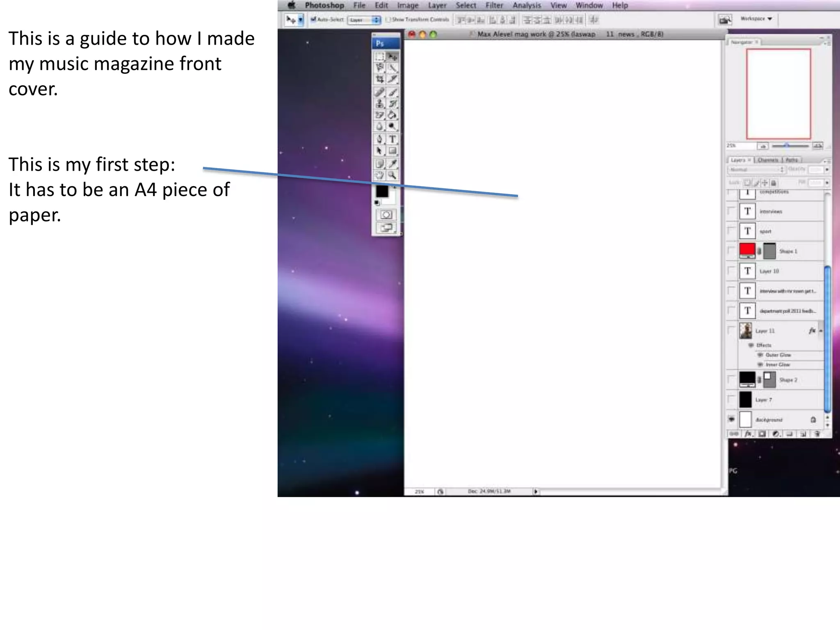Click the delete layer trash icon
The width and height of the screenshot is (840, 630).
817,434
